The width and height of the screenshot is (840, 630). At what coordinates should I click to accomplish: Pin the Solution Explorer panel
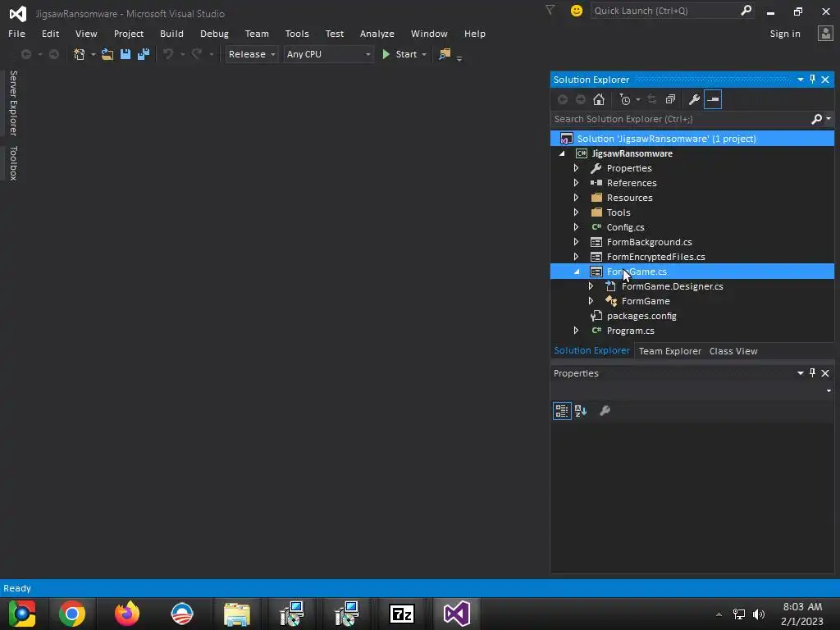(813, 80)
